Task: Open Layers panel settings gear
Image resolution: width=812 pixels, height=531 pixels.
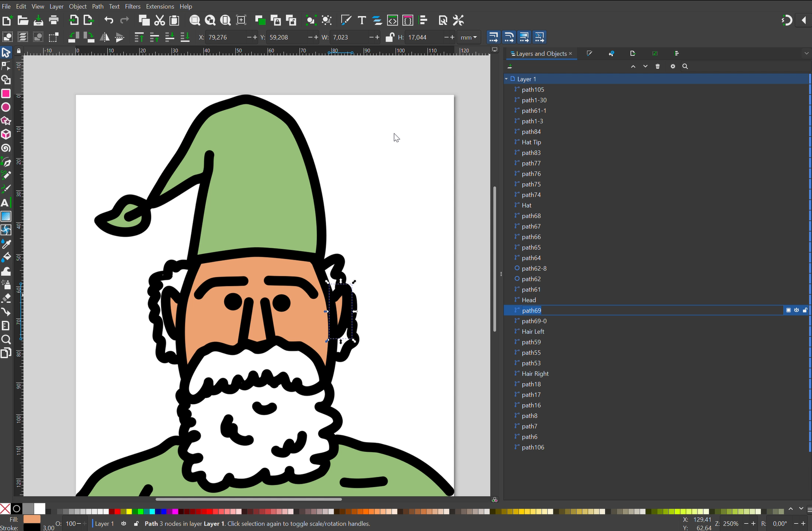Action: (673, 66)
